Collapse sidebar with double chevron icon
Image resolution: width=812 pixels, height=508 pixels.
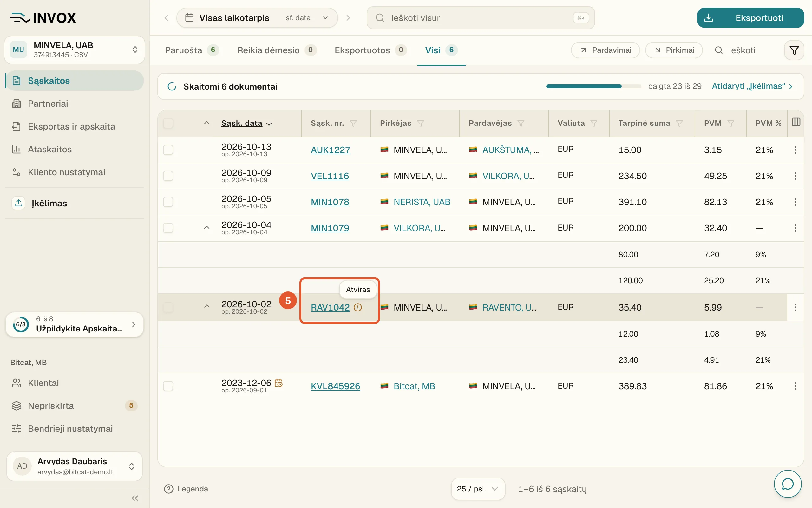[x=135, y=498]
